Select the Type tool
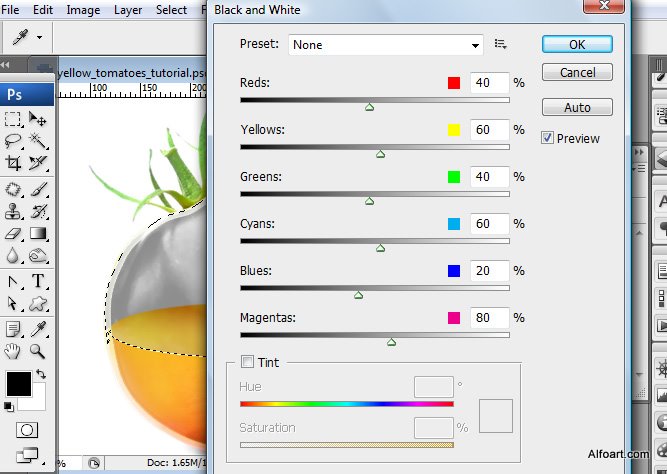The height and width of the screenshot is (474, 667). point(38,281)
